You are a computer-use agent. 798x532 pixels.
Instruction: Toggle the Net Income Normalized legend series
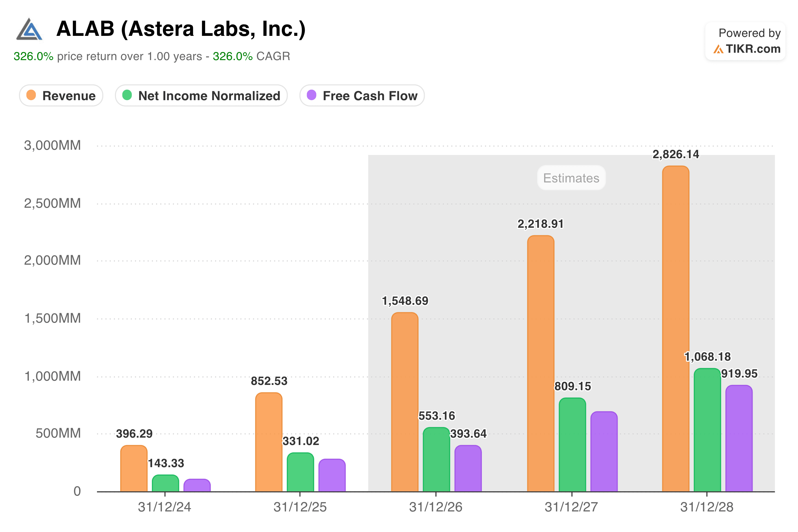point(201,96)
